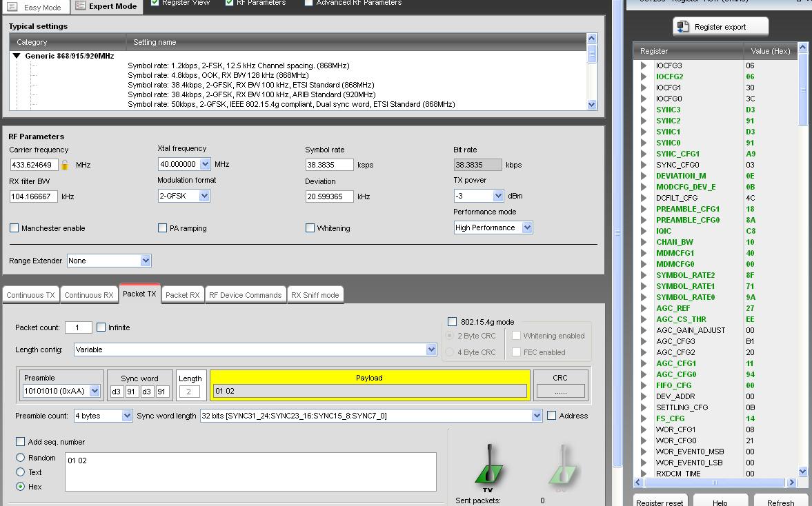Click the Register export button

(x=720, y=27)
